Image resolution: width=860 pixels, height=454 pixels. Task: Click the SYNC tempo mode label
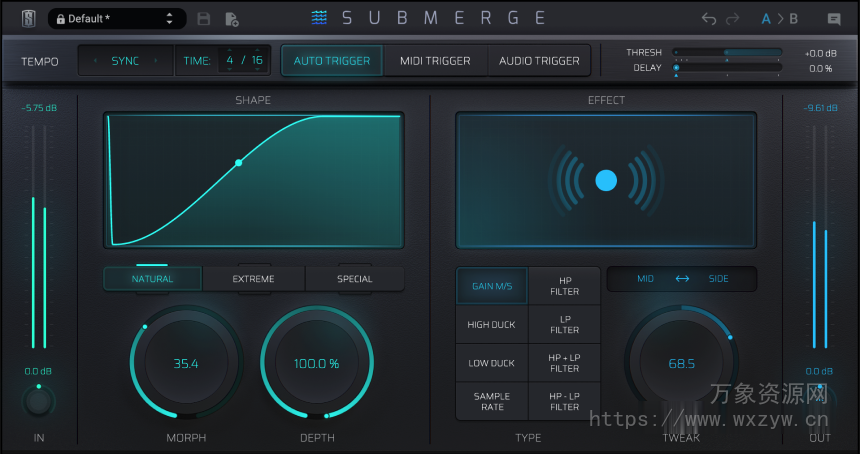click(x=125, y=61)
